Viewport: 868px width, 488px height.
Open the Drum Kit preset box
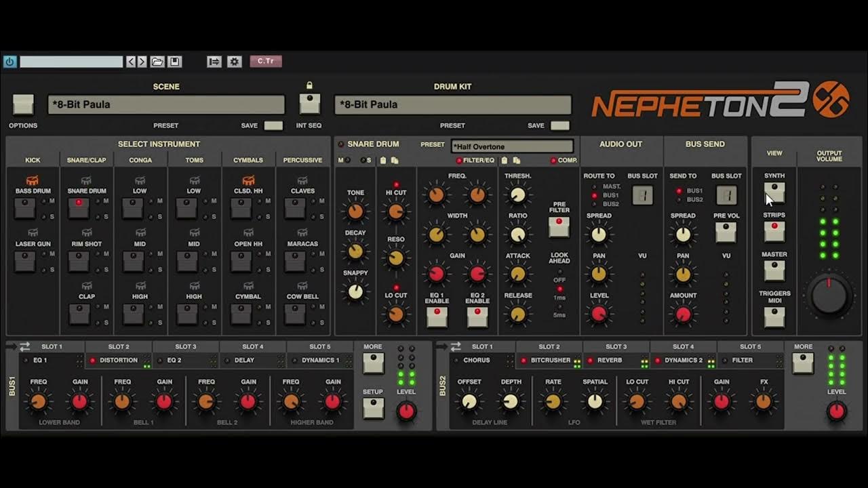[453, 104]
